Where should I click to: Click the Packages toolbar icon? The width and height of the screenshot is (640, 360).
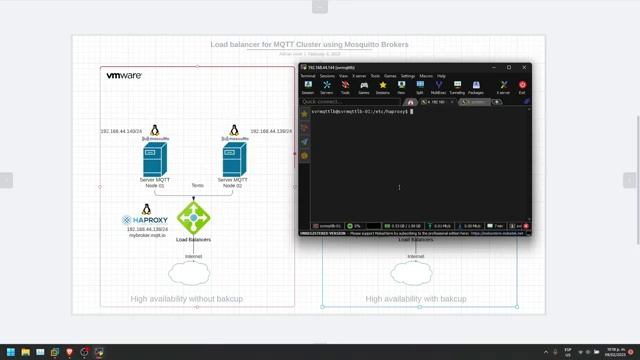(x=476, y=87)
